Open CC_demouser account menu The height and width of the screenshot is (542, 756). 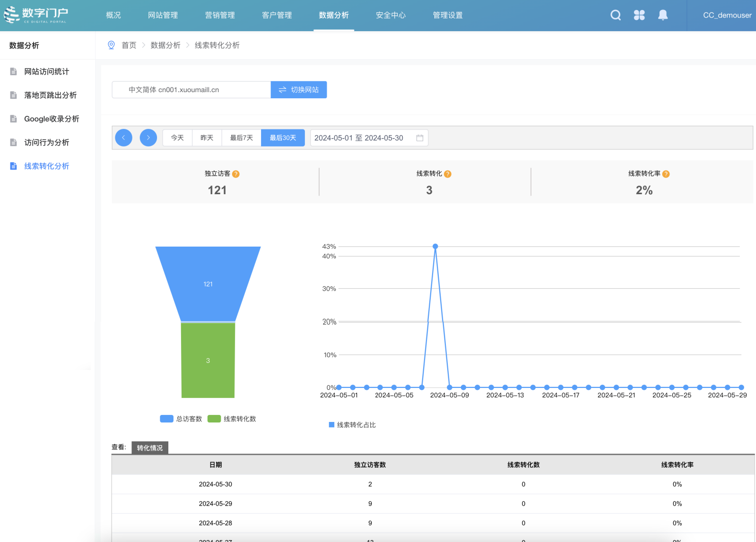pyautogui.click(x=727, y=15)
